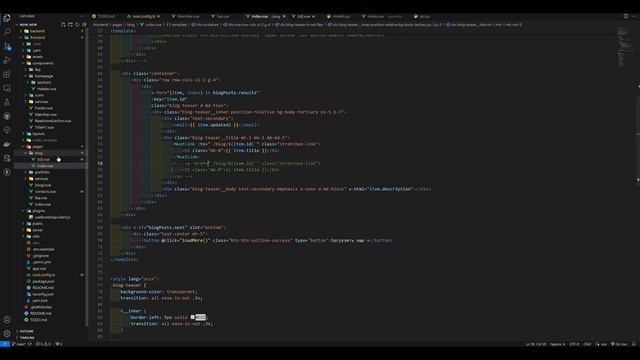
Task: Open the GitHub view in activity bar
Action: click(x=7, y=116)
